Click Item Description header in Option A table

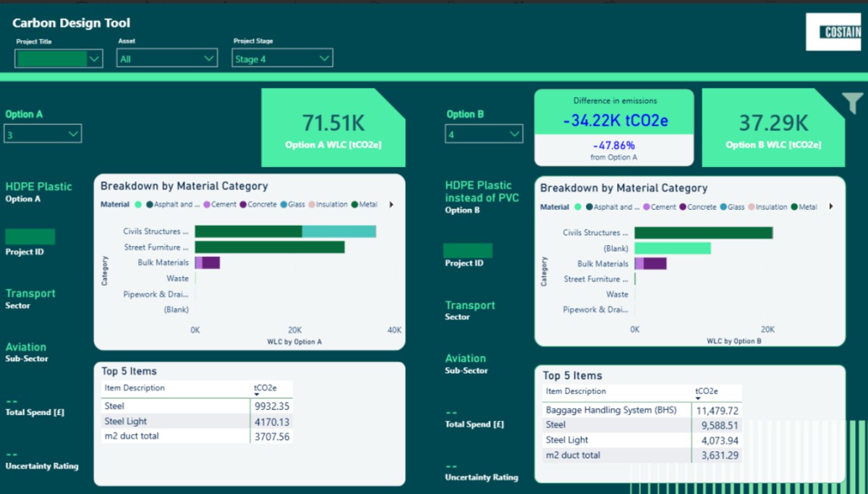[x=134, y=388]
